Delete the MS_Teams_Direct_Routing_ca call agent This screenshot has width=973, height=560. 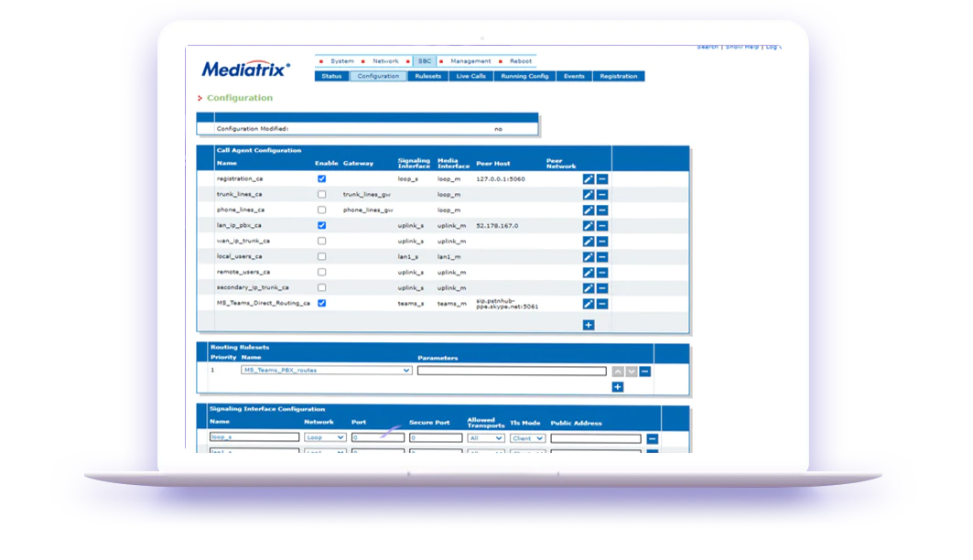coord(602,304)
